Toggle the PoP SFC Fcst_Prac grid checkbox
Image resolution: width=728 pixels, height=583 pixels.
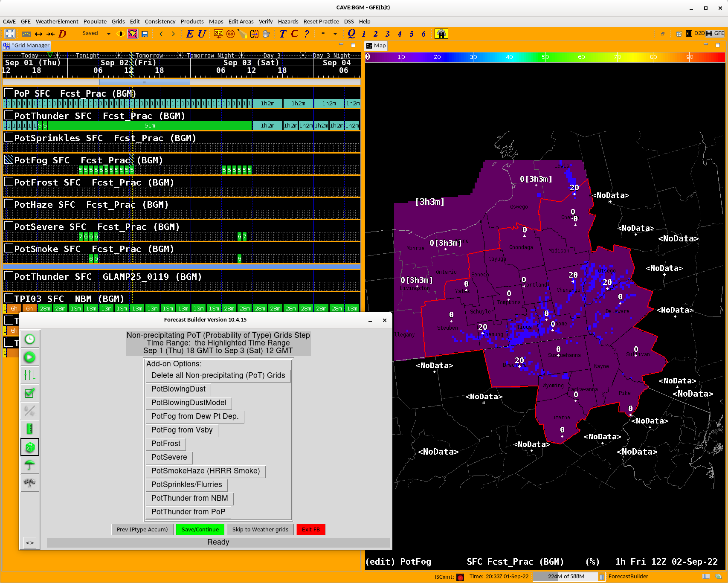pyautogui.click(x=9, y=93)
